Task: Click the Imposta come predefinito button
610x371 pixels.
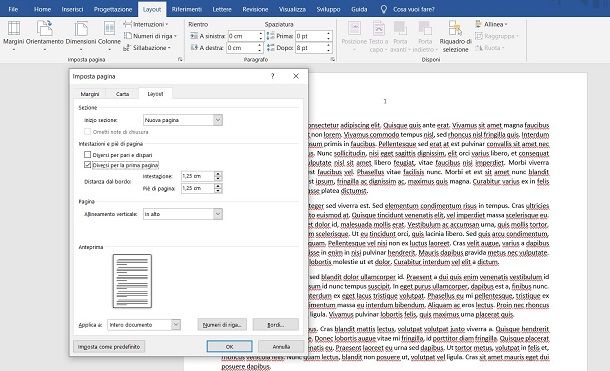Action: click(109, 346)
